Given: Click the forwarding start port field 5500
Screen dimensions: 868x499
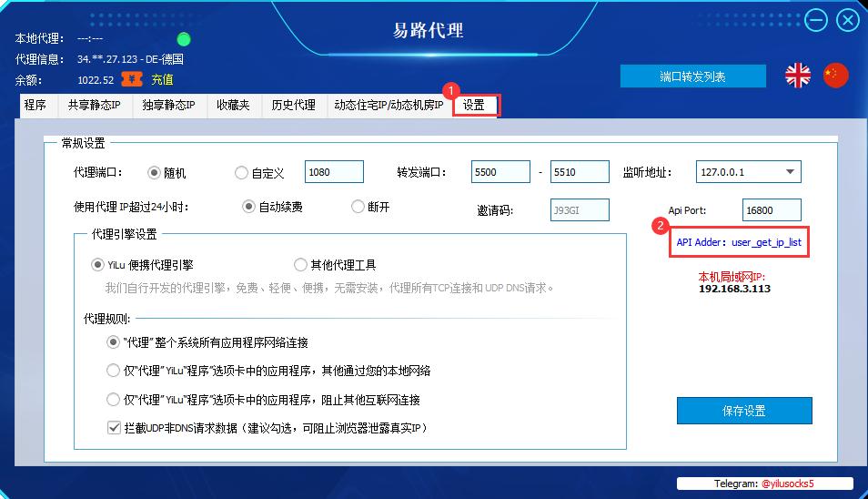Looking at the screenshot, I should [x=501, y=172].
